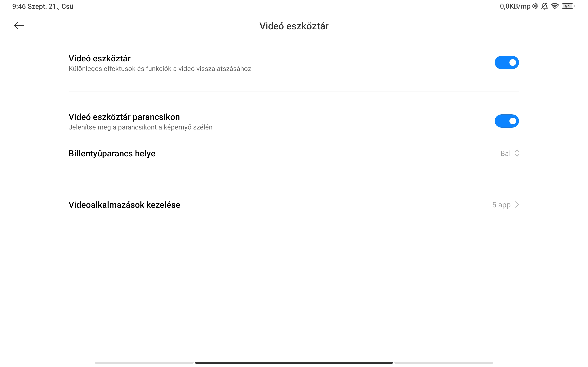Click the bottom gesture navigation bar
The width and height of the screenshot is (588, 367).
(x=294, y=363)
